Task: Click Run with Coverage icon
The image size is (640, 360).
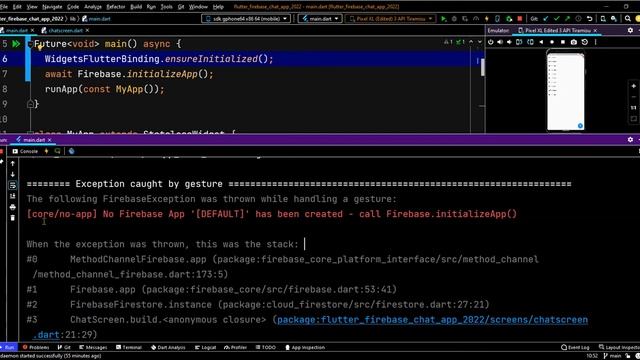Action: [465, 19]
